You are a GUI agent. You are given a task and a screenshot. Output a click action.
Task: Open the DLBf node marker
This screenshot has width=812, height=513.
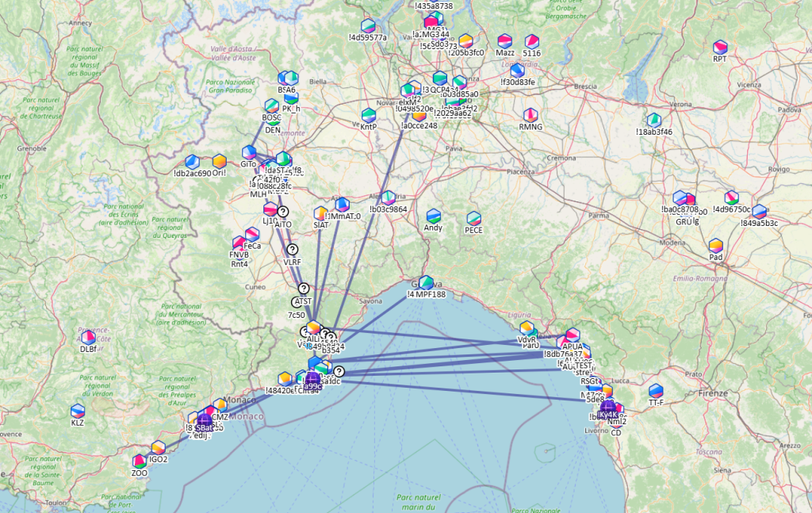point(89,337)
